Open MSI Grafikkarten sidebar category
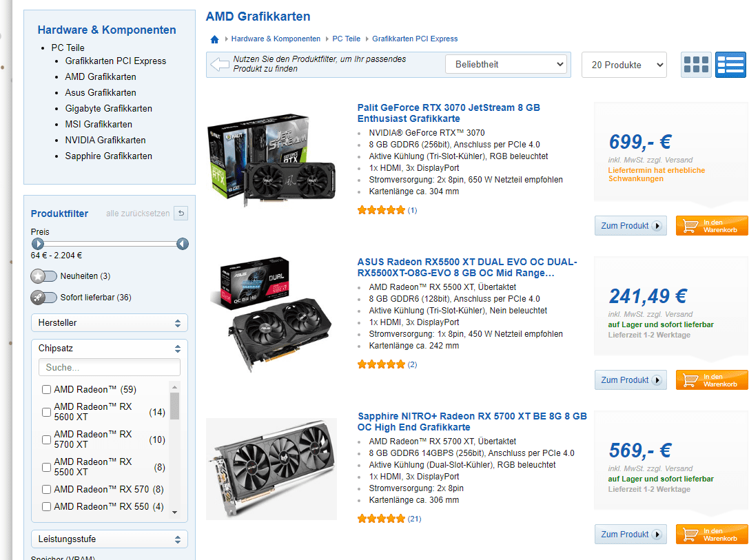The width and height of the screenshot is (749, 560). 99,124
